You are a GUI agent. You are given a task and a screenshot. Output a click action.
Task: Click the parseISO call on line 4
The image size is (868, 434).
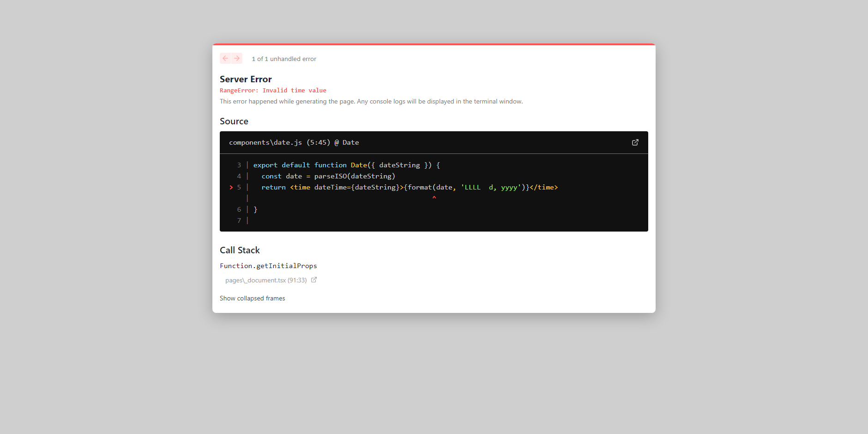(x=329, y=176)
